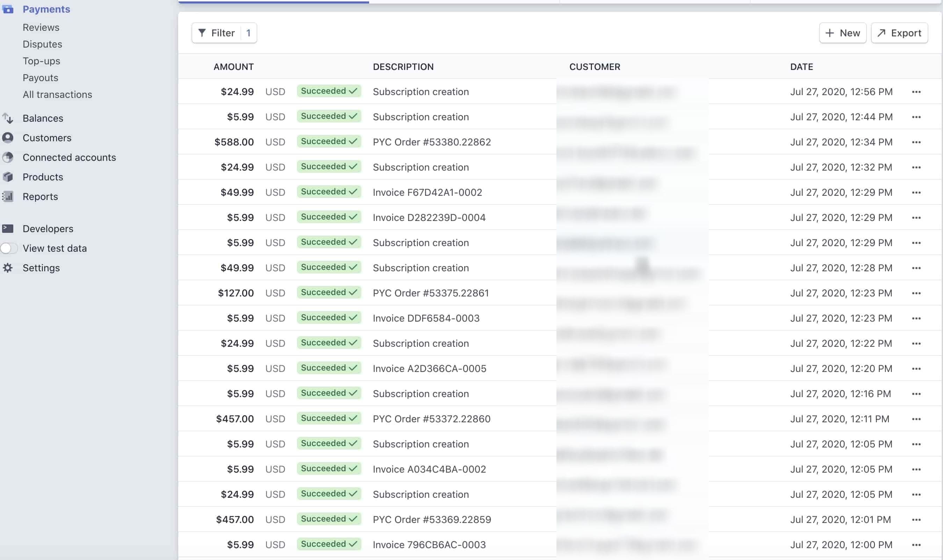Screen dimensions: 943x560
Task: Click the CUSTOMER column header
Action: pyautogui.click(x=595, y=67)
